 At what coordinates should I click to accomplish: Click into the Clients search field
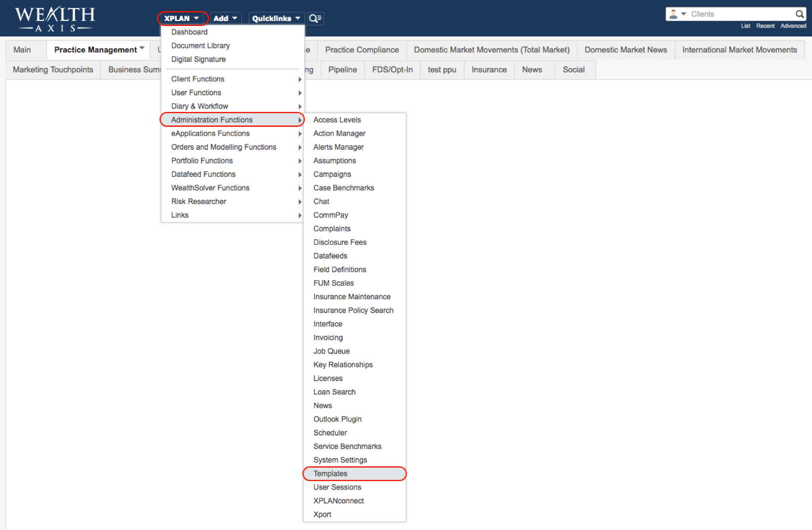click(x=742, y=14)
